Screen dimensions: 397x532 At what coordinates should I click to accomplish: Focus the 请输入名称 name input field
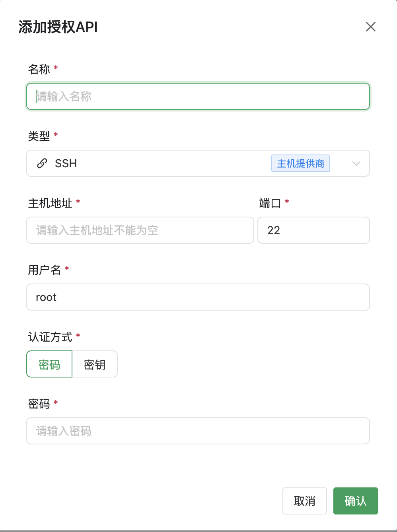pos(198,96)
